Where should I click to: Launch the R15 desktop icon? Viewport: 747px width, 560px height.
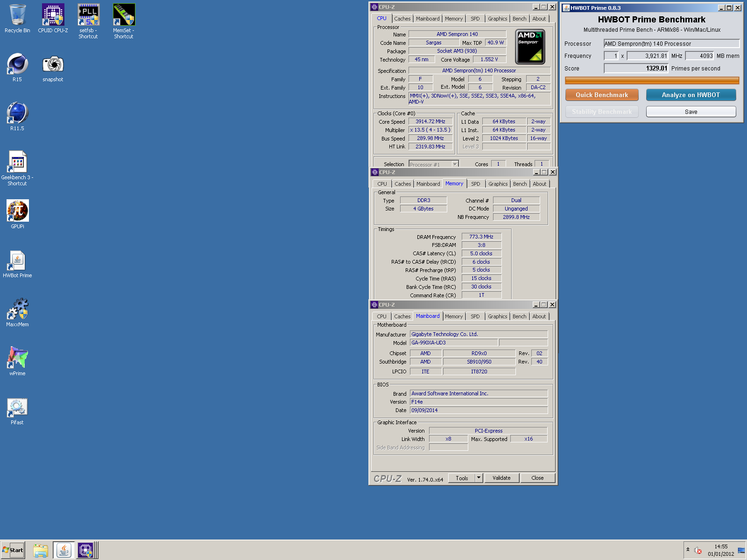17,68
